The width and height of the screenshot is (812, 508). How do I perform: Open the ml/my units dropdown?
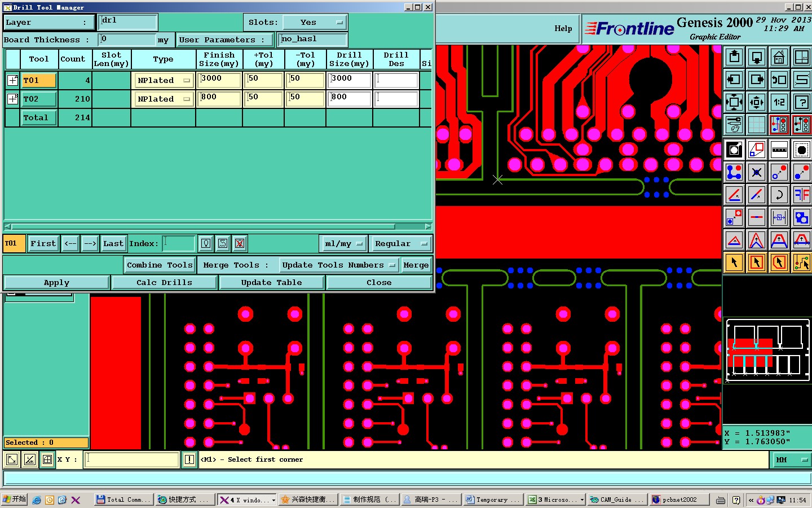pyautogui.click(x=343, y=243)
